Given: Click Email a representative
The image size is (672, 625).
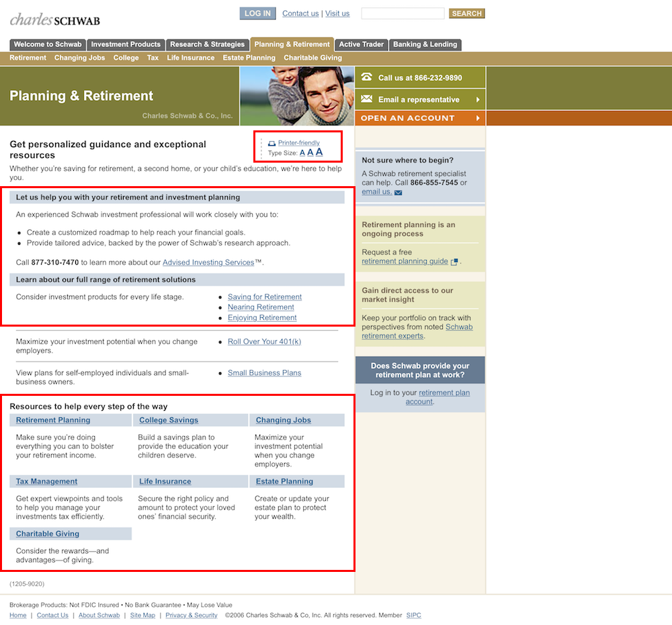Looking at the screenshot, I should coord(420,99).
